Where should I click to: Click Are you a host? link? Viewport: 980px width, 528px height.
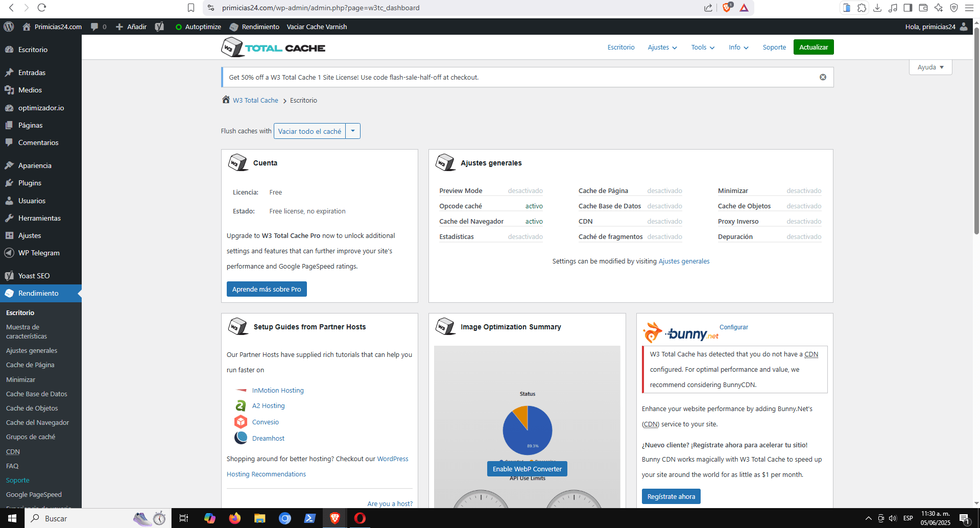390,503
